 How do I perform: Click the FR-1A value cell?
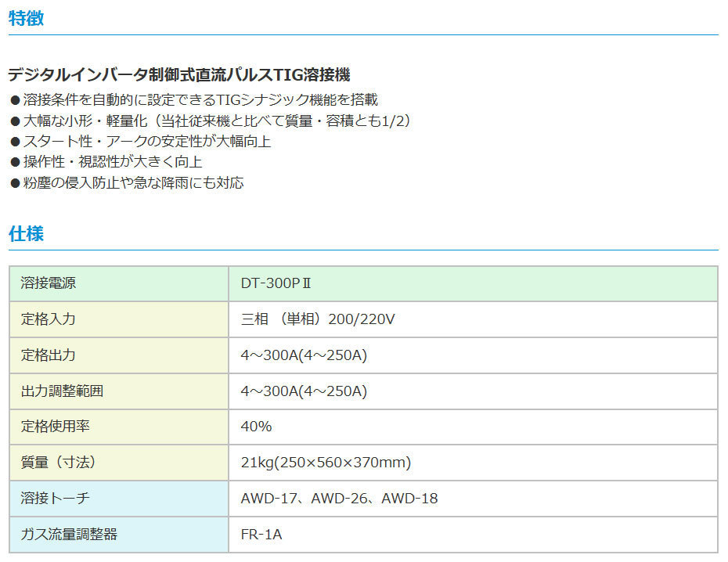click(473, 535)
